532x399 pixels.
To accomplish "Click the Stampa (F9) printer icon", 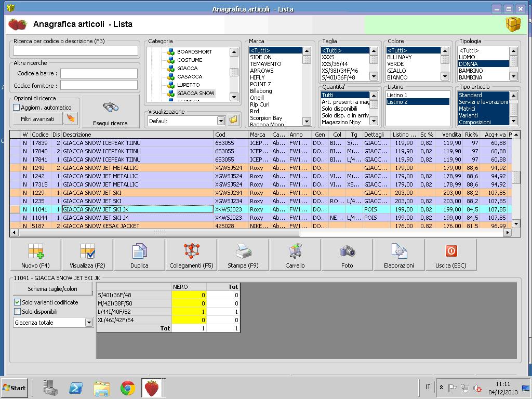I will point(243,252).
